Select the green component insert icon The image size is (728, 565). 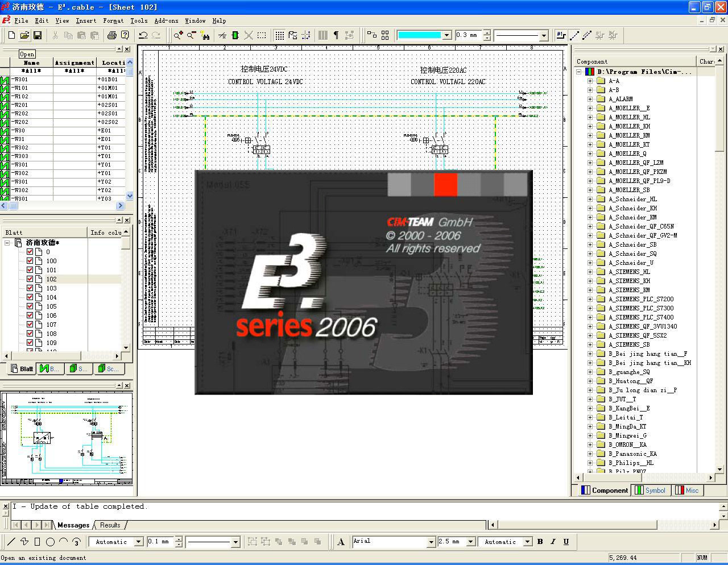tap(235, 35)
